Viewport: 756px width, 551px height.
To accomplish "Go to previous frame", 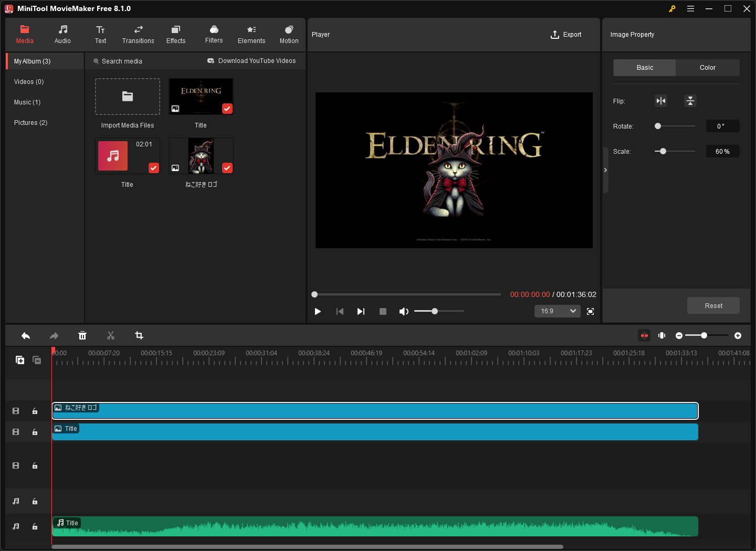I will tap(340, 311).
